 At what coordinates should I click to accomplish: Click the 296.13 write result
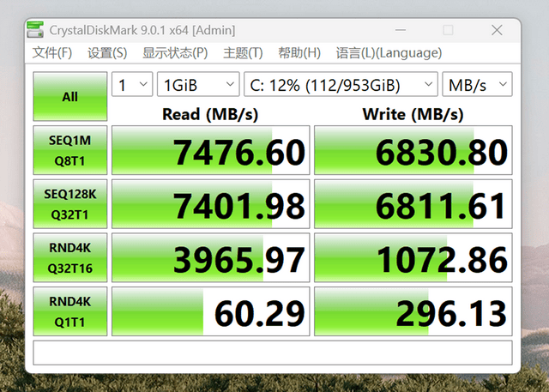[x=413, y=311]
